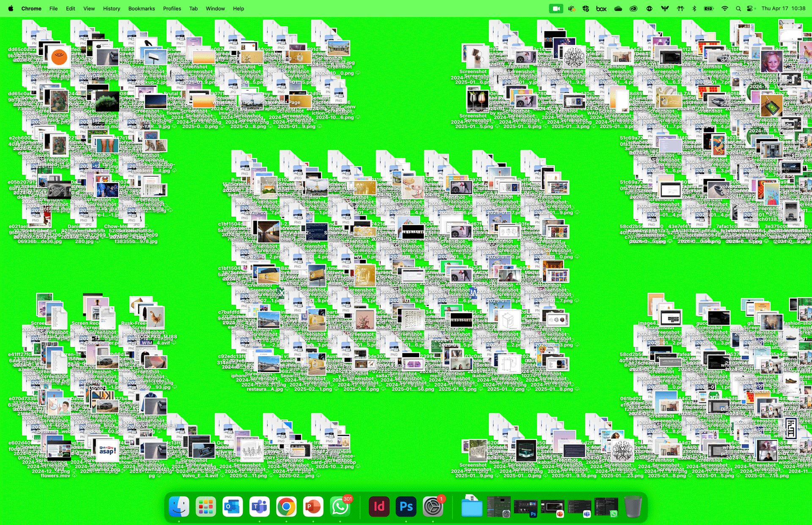Click the Box icon in the menu bar
812x525 pixels.
[601, 8]
